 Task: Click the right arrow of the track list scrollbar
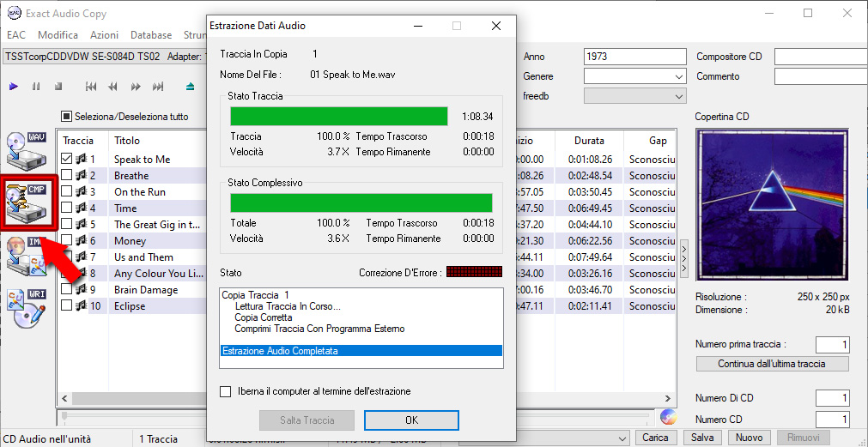tap(669, 398)
